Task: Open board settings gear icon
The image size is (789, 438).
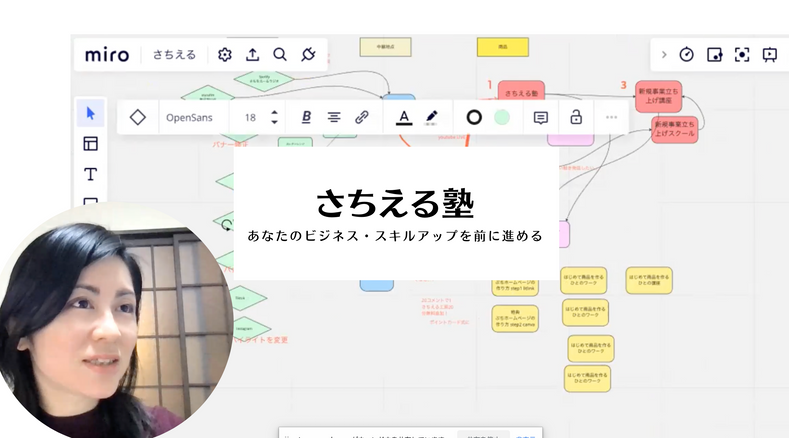Action: 225,55
